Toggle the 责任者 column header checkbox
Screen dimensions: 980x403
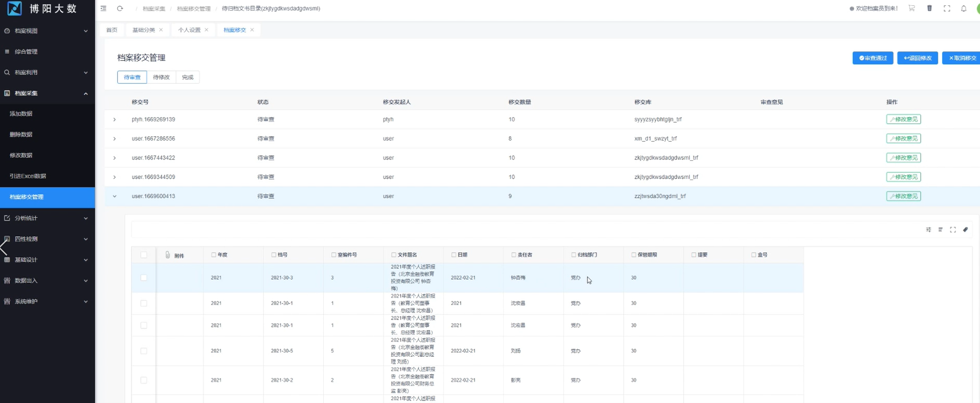tap(514, 255)
